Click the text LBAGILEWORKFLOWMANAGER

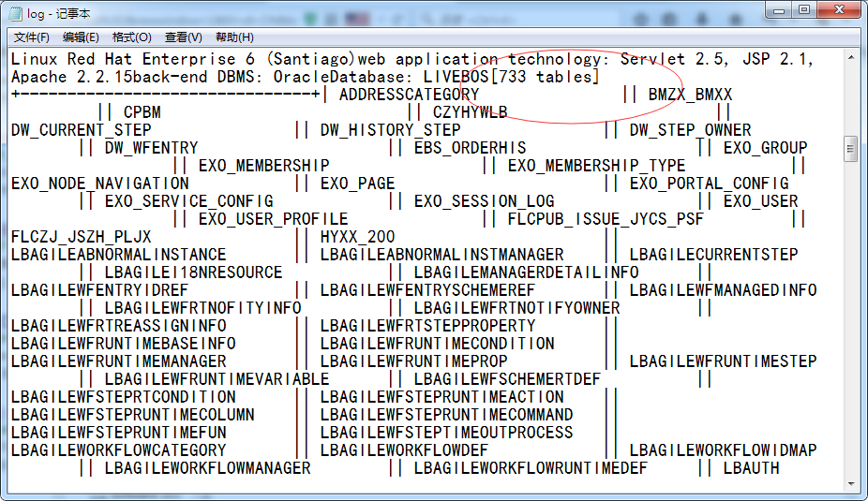point(207,468)
